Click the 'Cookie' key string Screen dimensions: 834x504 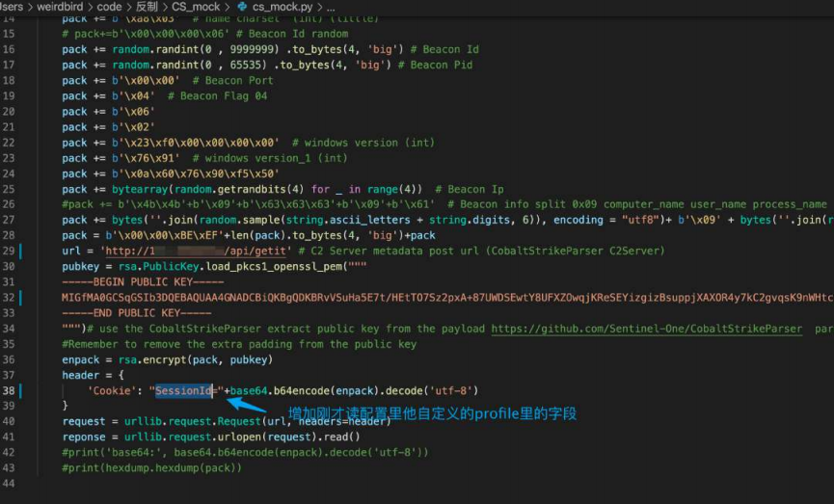click(111, 390)
